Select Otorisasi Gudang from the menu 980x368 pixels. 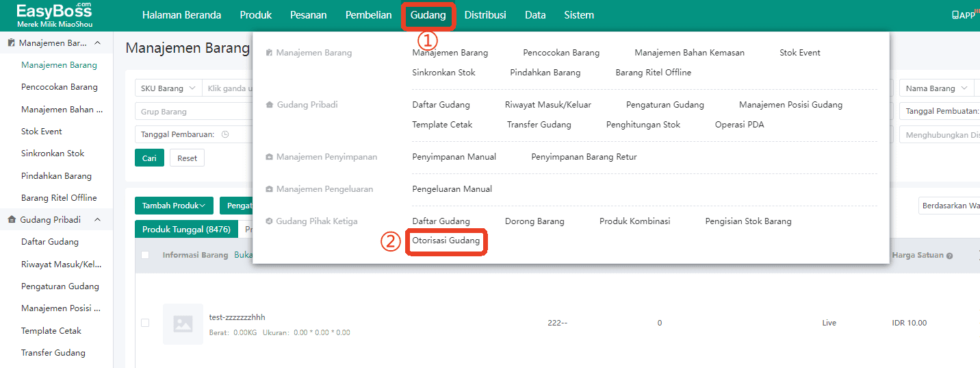(446, 241)
